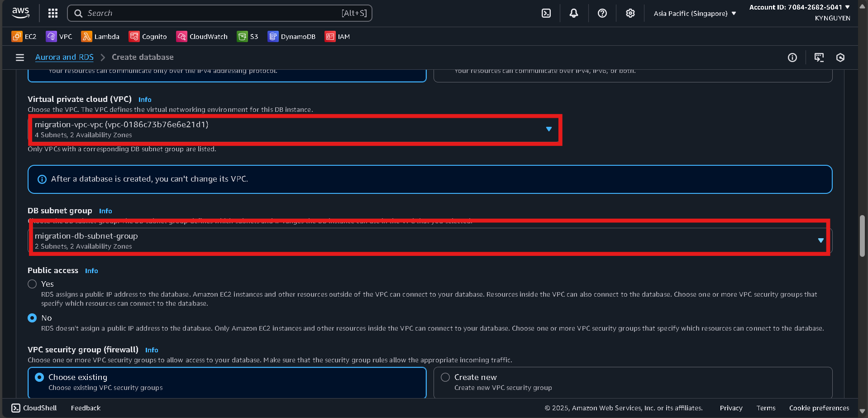The width and height of the screenshot is (868, 418).
Task: Open the CloudWatch service shortcut
Action: (x=202, y=36)
